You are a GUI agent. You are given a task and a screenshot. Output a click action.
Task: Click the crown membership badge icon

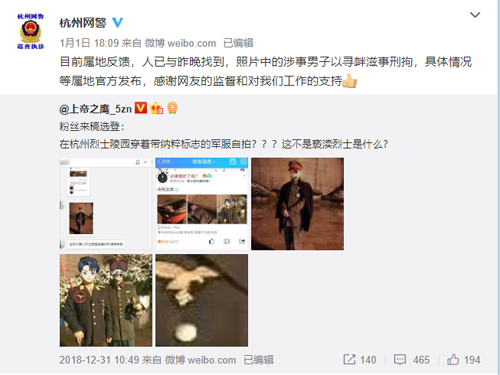157,108
